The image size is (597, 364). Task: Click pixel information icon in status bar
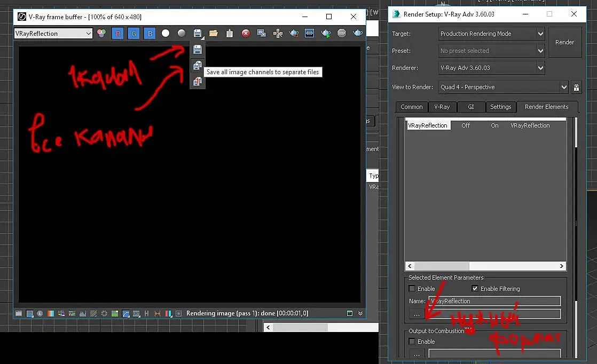tap(40, 313)
